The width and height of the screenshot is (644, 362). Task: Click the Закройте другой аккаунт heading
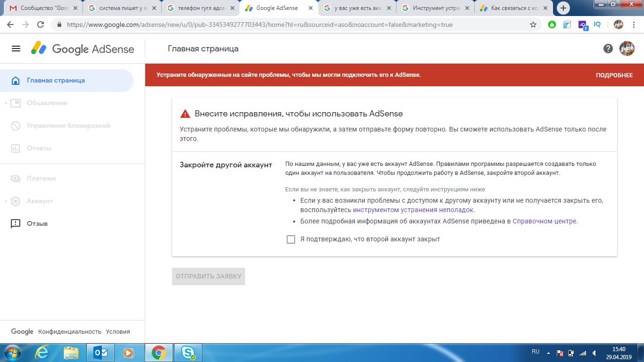tap(226, 165)
